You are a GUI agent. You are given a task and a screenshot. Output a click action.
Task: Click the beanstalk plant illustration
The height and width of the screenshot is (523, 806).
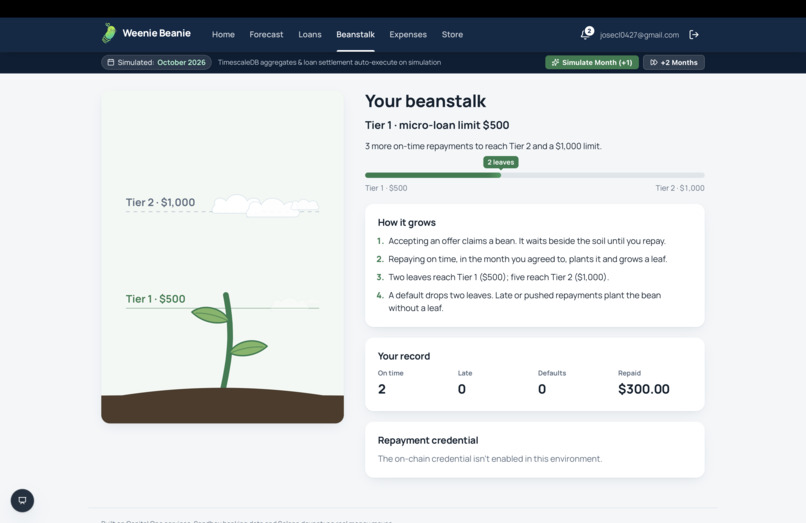coord(229,340)
